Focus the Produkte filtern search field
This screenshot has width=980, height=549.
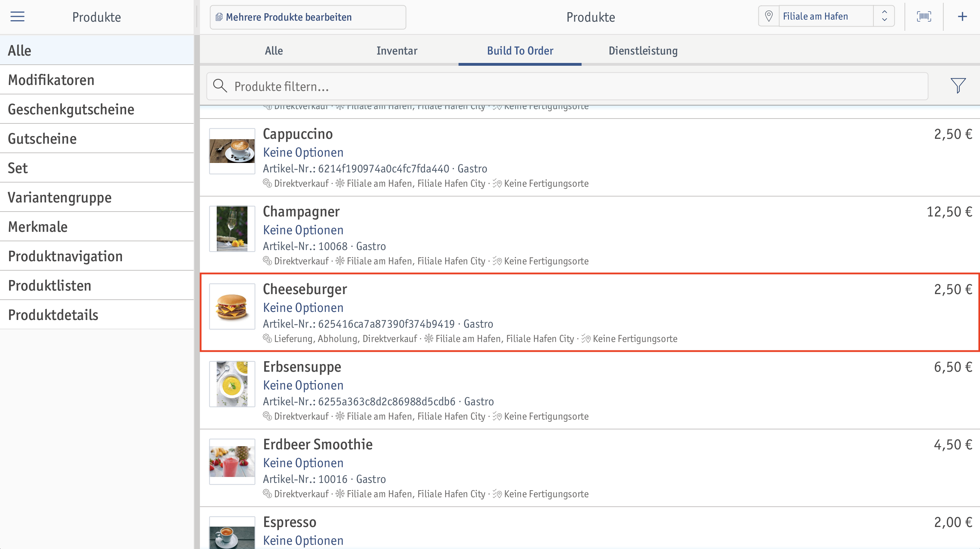[x=567, y=86]
